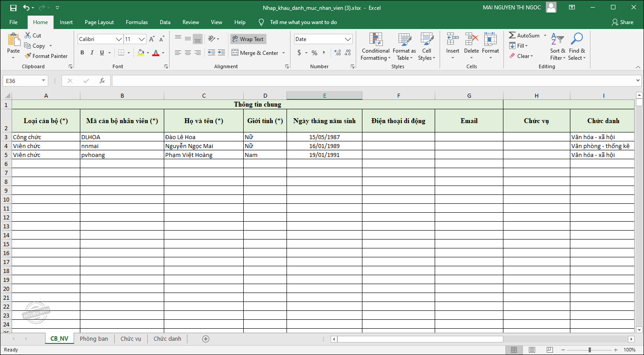Click the Share button
This screenshot has height=355, width=644.
623,22
